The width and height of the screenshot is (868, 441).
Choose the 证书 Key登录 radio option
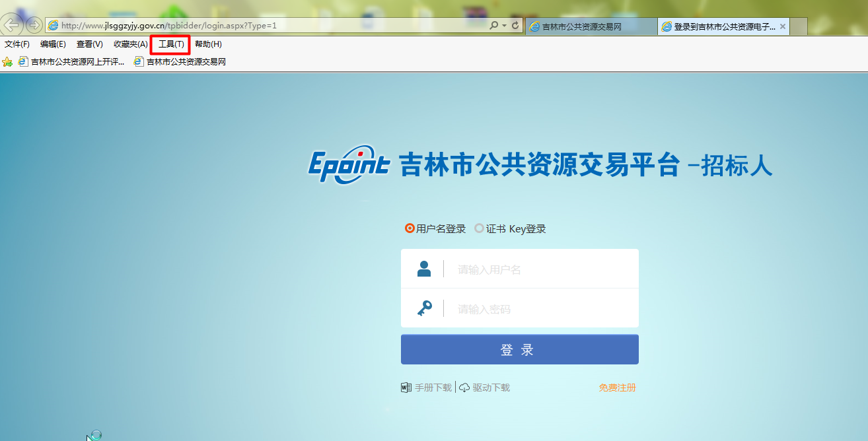tap(479, 229)
